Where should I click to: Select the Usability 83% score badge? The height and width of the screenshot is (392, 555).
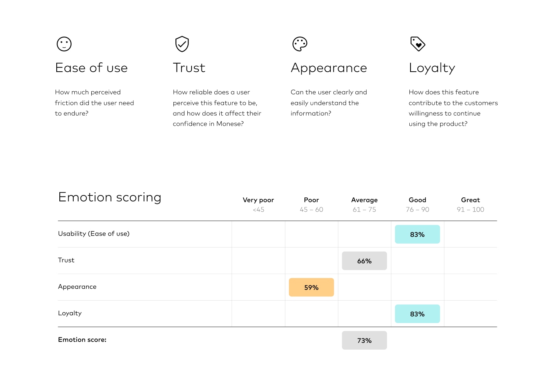pos(417,234)
